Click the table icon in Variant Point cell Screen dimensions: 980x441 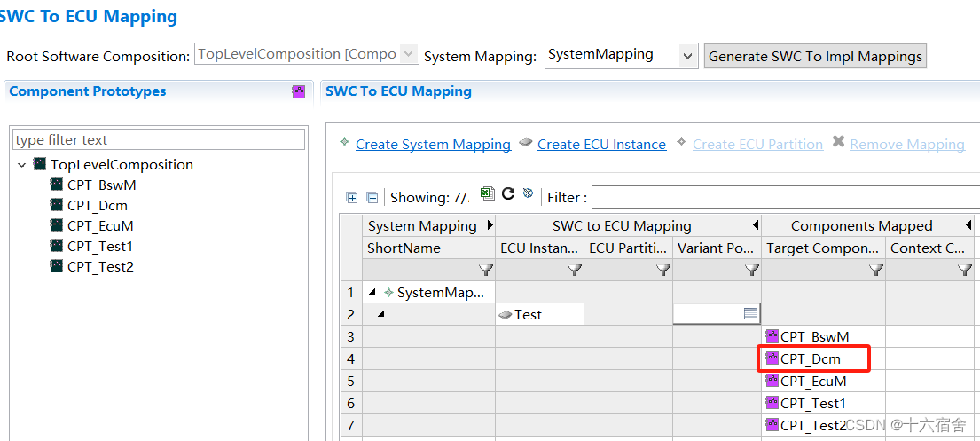click(750, 314)
